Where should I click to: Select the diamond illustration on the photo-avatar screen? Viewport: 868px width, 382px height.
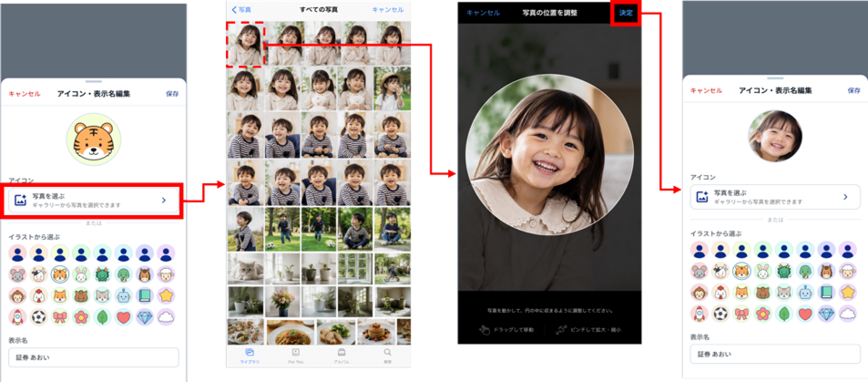point(826,314)
